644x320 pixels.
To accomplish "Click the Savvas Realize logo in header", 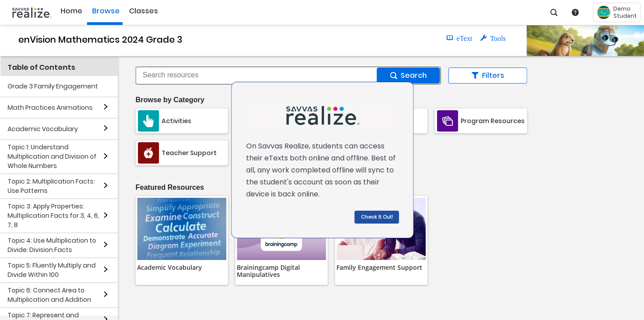I will 32,12.
